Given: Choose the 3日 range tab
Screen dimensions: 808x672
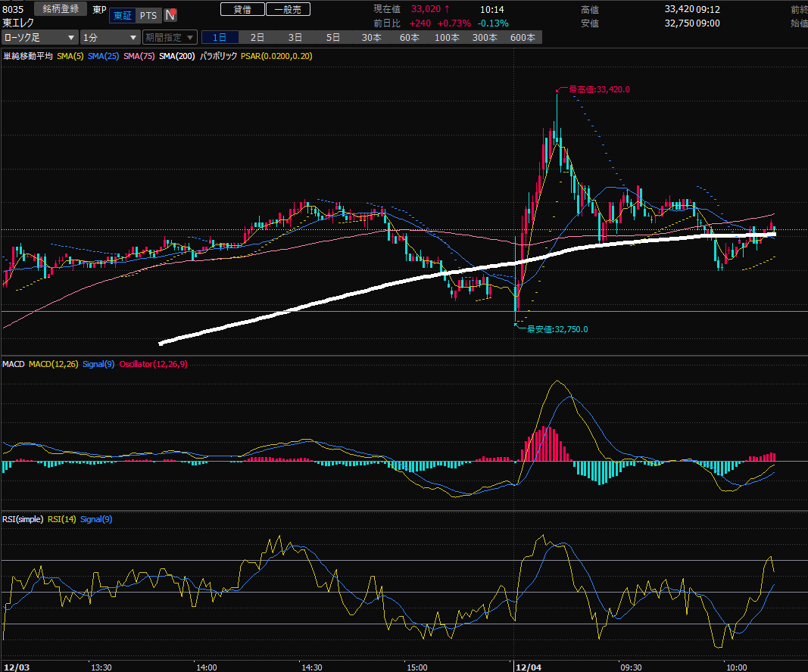Looking at the screenshot, I should point(295,37).
